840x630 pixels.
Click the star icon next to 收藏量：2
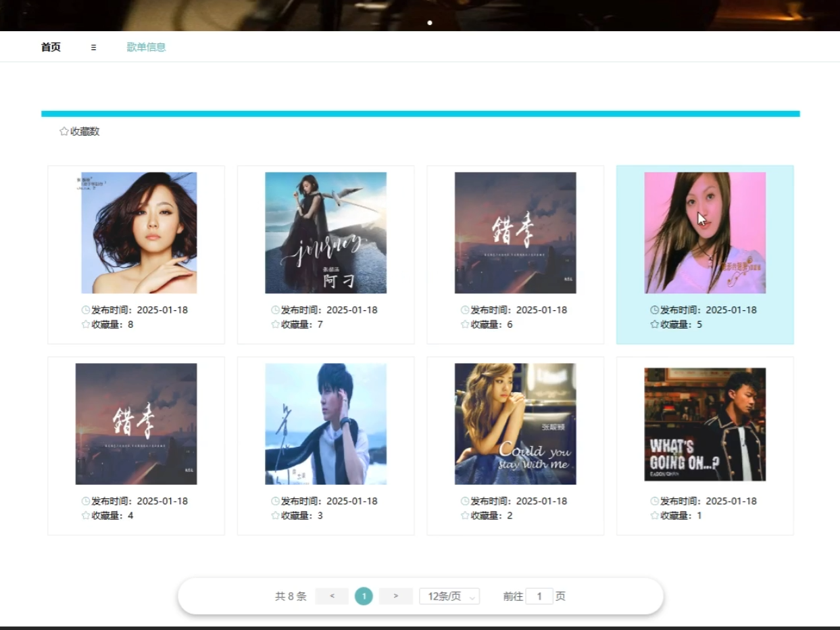click(x=465, y=516)
